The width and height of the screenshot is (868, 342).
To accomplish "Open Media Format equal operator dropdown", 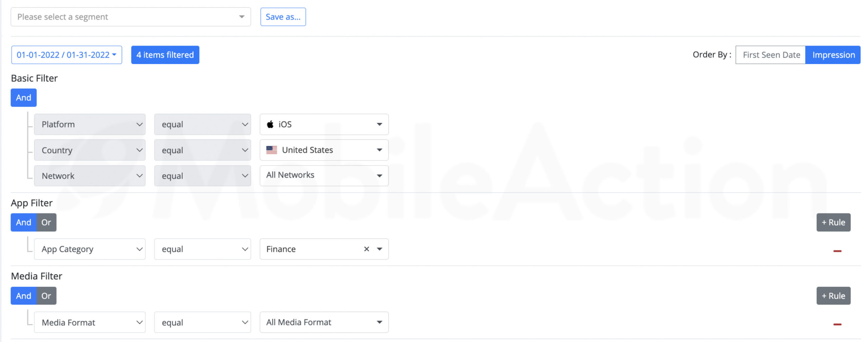I will coord(202,322).
